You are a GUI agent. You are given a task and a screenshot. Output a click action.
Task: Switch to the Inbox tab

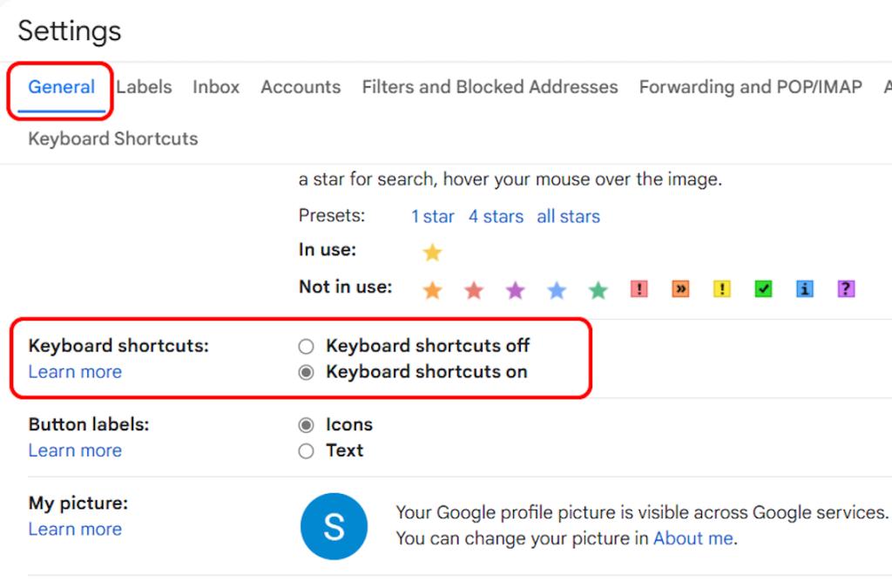216,87
